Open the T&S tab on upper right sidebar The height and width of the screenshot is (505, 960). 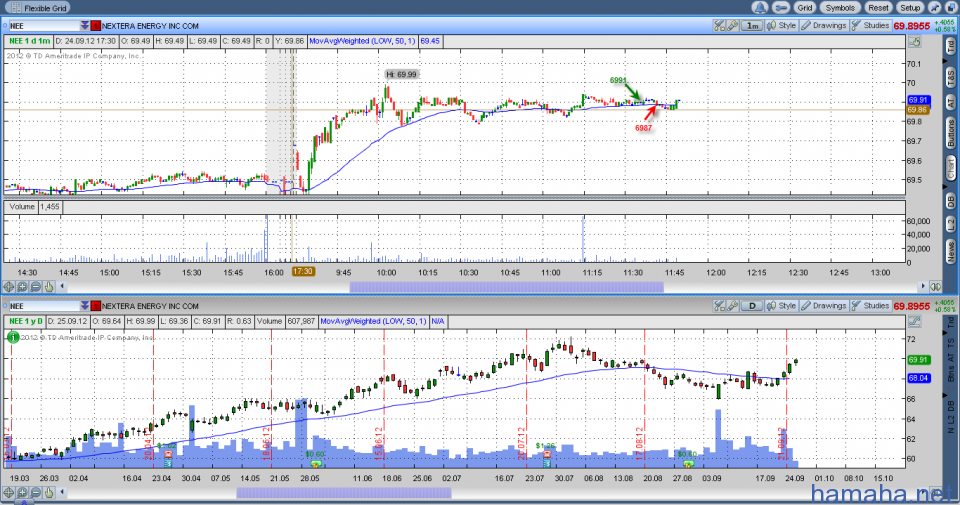pyautogui.click(x=951, y=76)
